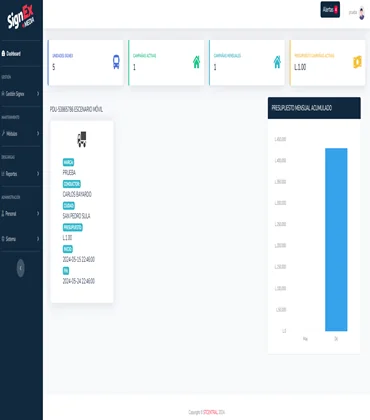Screen dimensions: 370x420
Task: Select the Sistema menu label
Action: [11, 239]
